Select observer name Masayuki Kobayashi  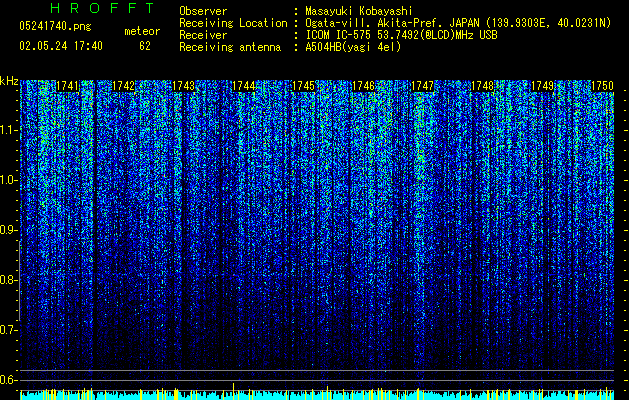(x=359, y=11)
